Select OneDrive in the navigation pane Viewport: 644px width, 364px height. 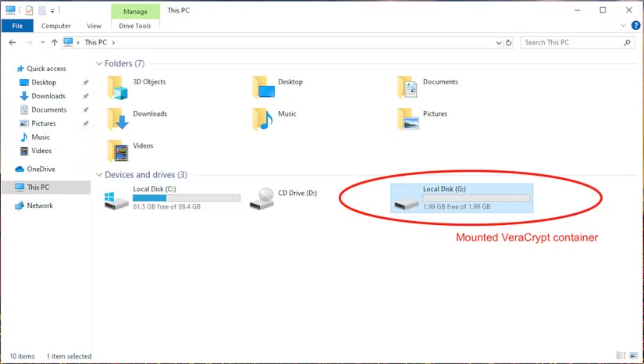41,169
